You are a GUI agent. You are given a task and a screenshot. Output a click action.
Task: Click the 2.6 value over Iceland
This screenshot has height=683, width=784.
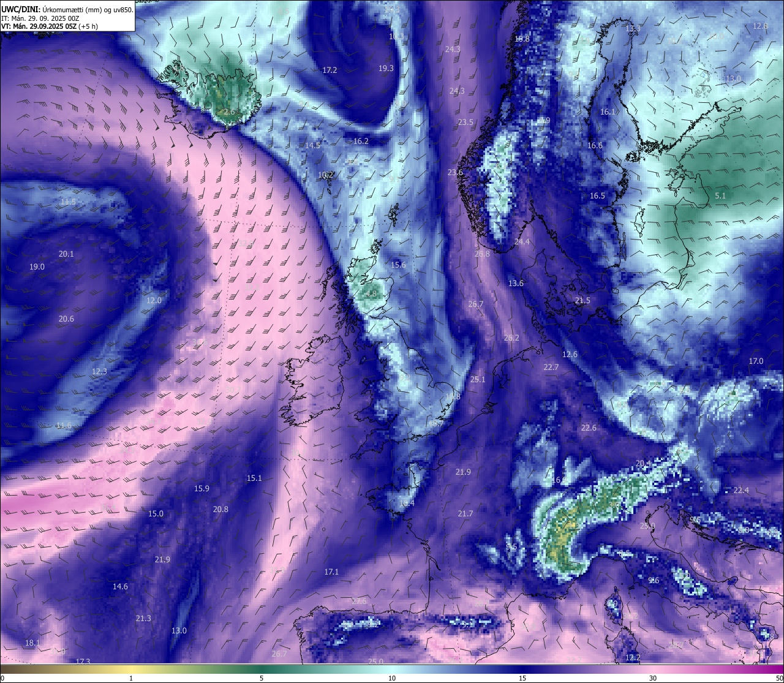pyautogui.click(x=228, y=112)
